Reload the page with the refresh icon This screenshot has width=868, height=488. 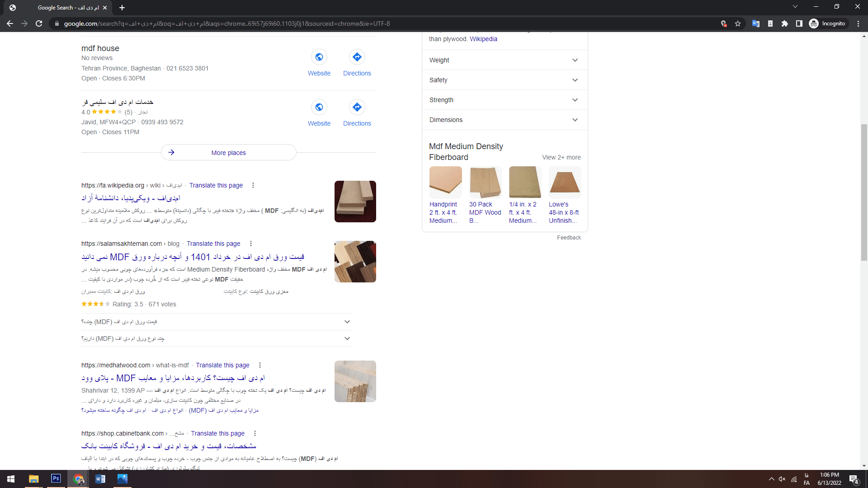pos(39,23)
